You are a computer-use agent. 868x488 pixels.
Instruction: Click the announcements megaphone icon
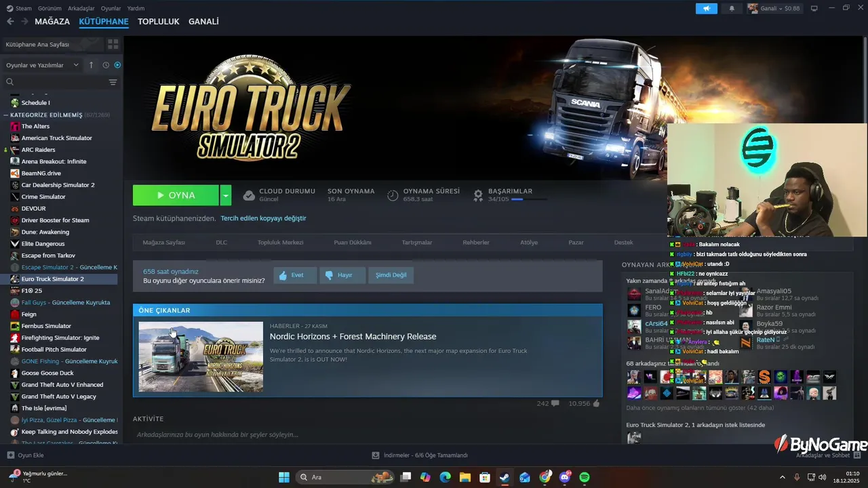point(706,8)
